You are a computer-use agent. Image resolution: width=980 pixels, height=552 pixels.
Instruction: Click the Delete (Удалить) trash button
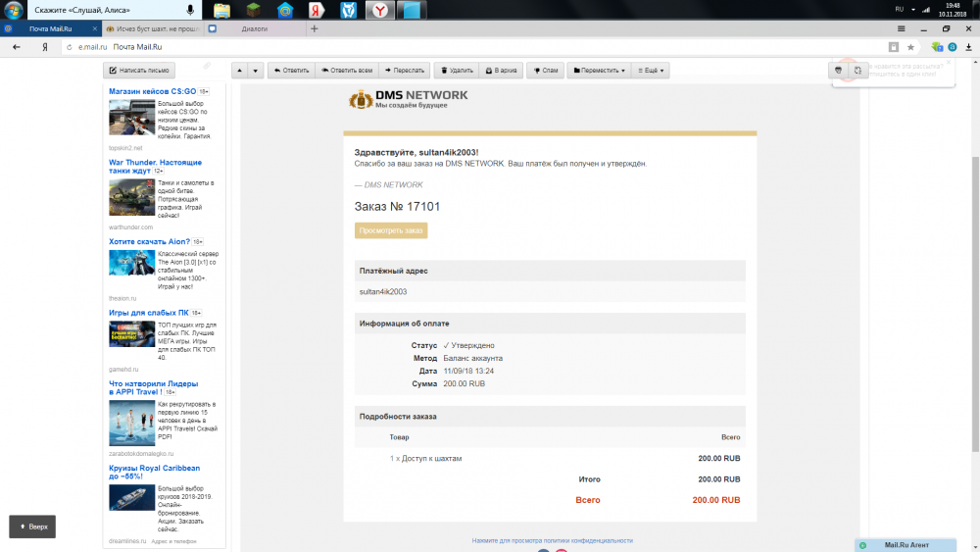tap(456, 71)
